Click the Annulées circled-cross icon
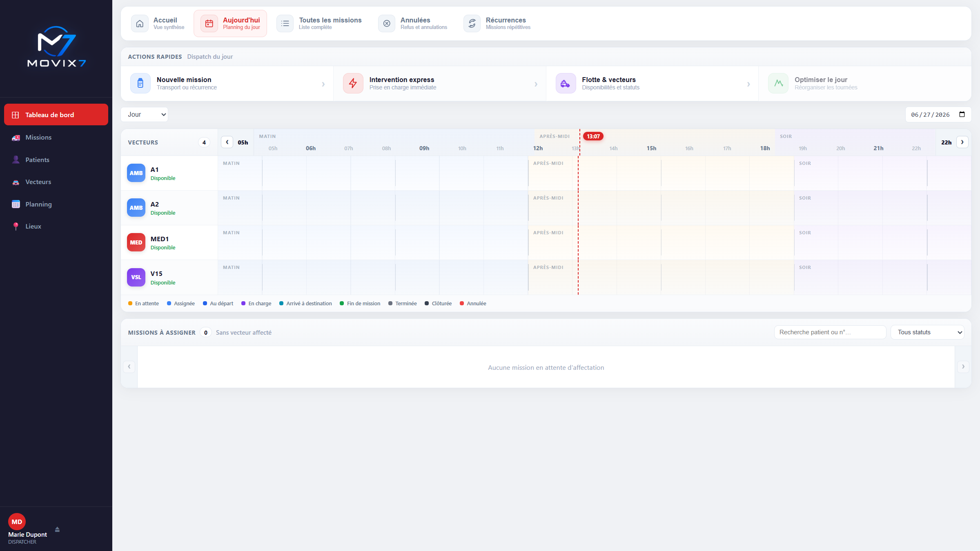The width and height of the screenshot is (980, 551). [x=387, y=24]
